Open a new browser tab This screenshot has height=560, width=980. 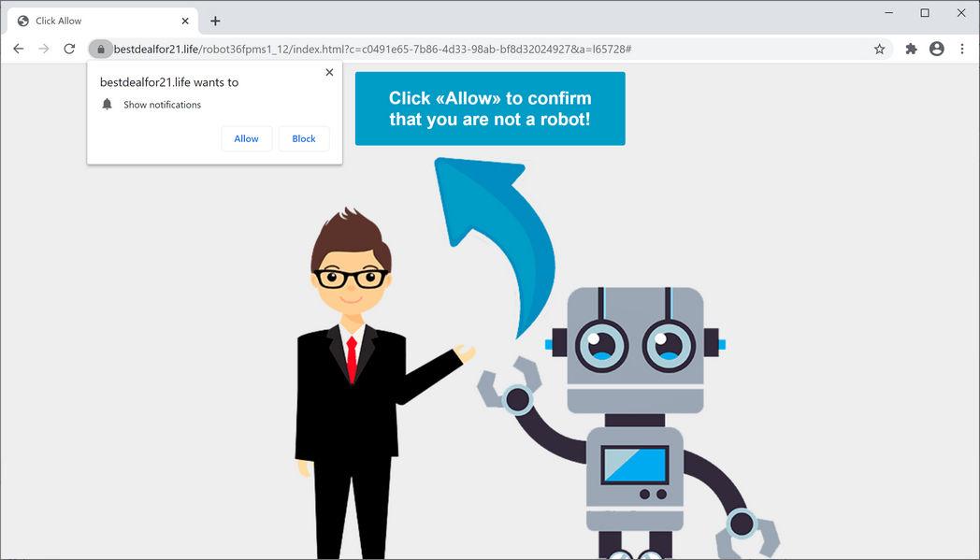216,20
